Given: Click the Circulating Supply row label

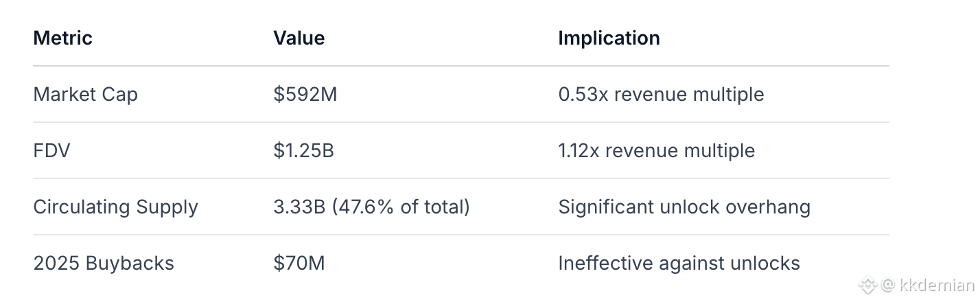Looking at the screenshot, I should point(115,207).
